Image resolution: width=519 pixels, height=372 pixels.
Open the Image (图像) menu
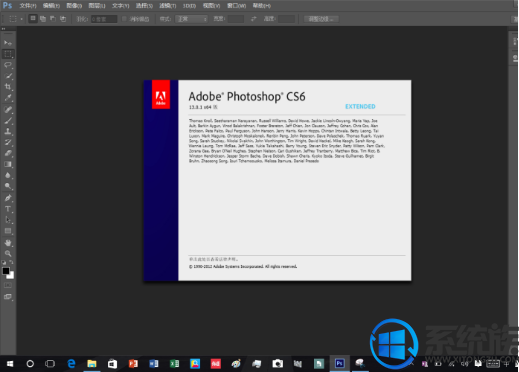click(x=74, y=6)
